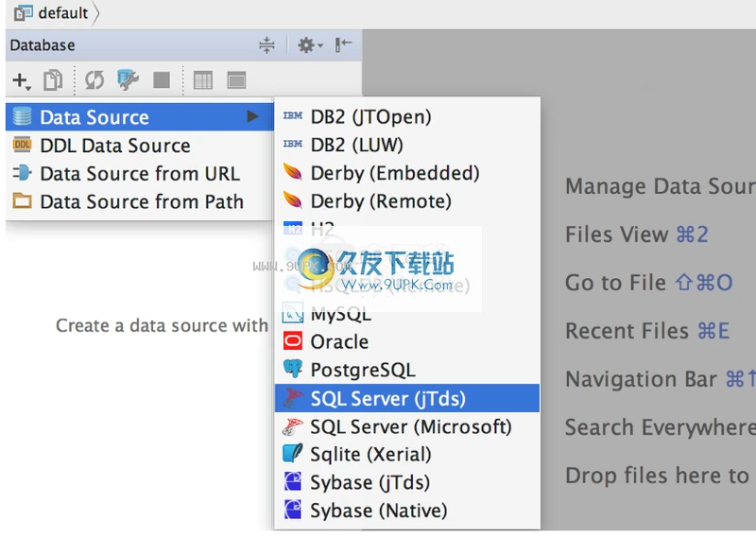Click the folder icon beside Data Source from Path

[x=22, y=200]
